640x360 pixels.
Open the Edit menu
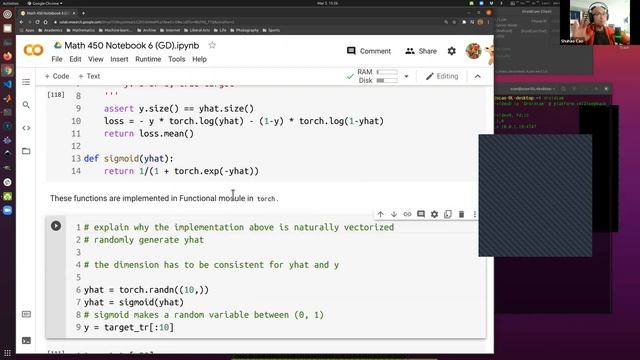point(75,59)
